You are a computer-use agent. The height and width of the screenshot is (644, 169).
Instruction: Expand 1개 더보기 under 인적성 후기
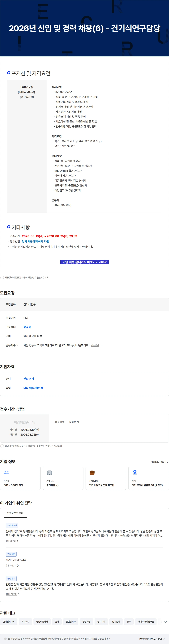click(x=12, y=541)
